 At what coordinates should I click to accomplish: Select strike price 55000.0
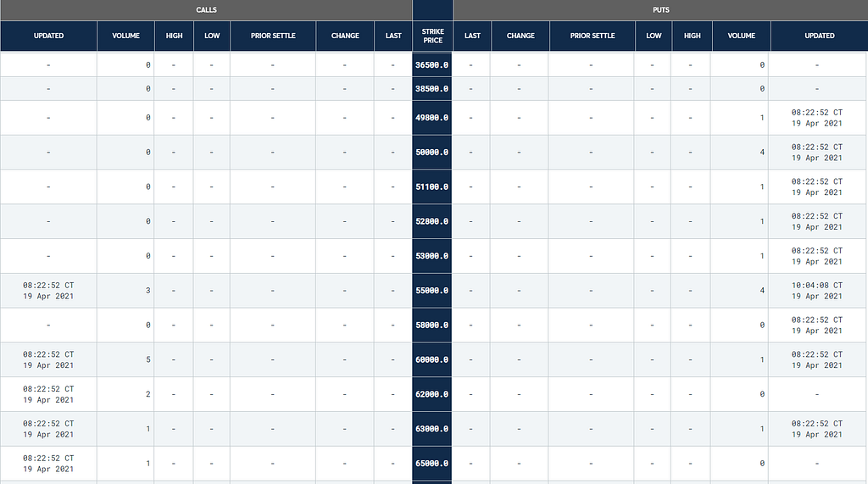click(x=431, y=291)
